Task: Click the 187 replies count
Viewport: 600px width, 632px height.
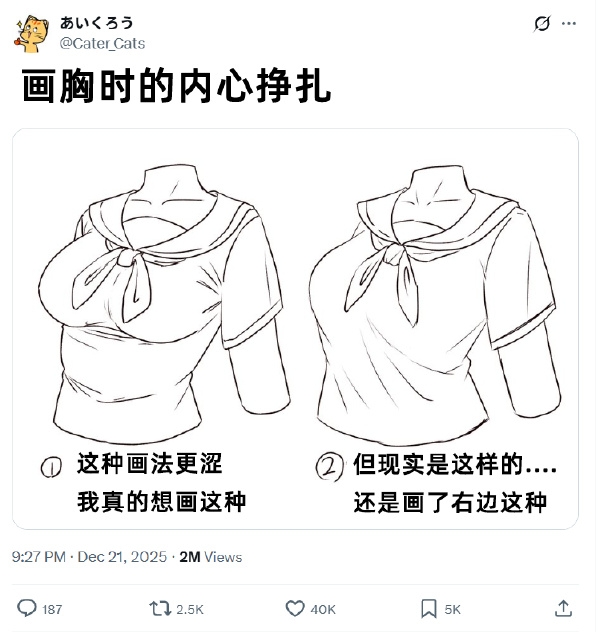Action: tap(52, 609)
